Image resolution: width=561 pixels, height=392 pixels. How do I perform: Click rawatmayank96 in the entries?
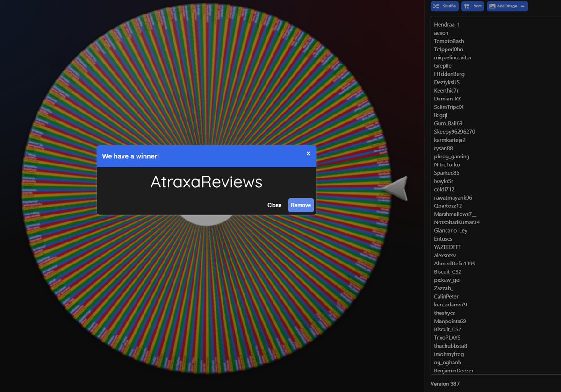tap(453, 198)
